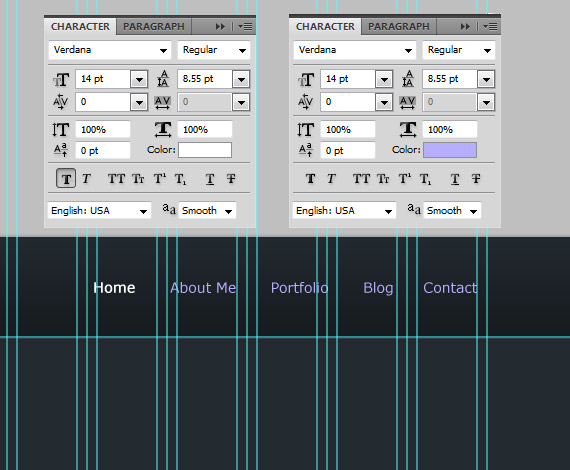Image resolution: width=570 pixels, height=470 pixels.
Task: Toggle Subscript in right Character panel
Action: [425, 179]
